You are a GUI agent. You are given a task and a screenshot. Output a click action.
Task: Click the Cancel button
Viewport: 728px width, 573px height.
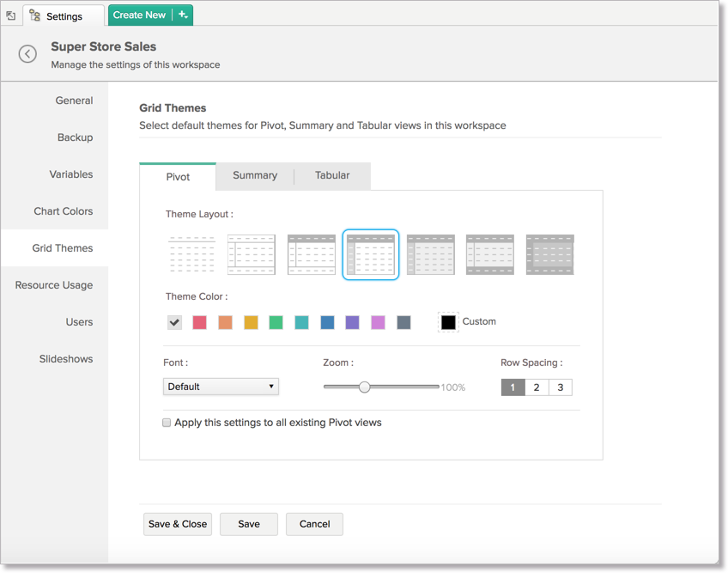pyautogui.click(x=314, y=524)
